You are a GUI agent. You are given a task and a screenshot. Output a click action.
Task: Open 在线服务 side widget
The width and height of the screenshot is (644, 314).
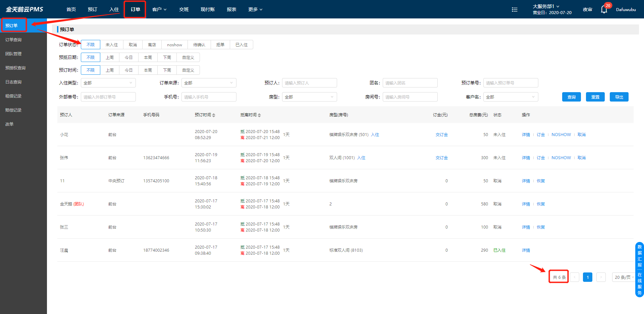pos(640,284)
